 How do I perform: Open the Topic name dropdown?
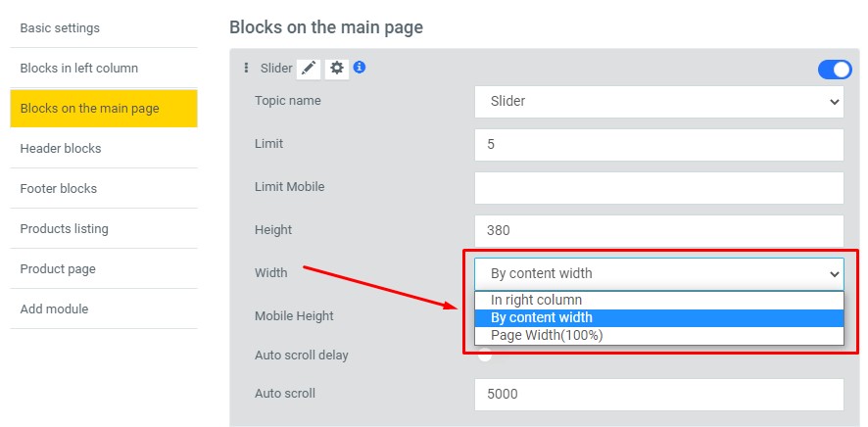coord(658,102)
